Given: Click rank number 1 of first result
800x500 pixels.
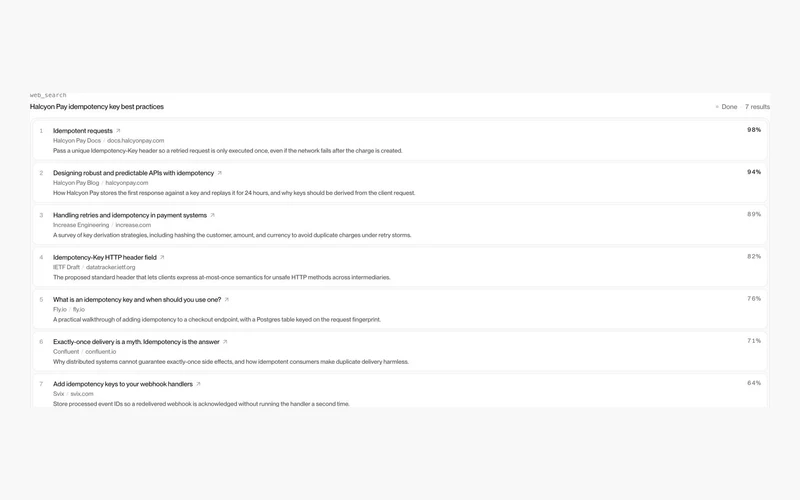Looking at the screenshot, I should (x=41, y=131).
